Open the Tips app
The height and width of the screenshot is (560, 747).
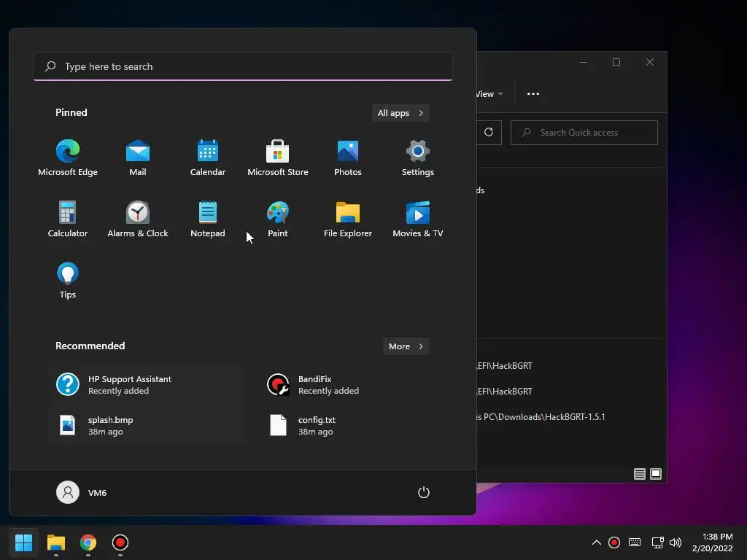point(68,281)
